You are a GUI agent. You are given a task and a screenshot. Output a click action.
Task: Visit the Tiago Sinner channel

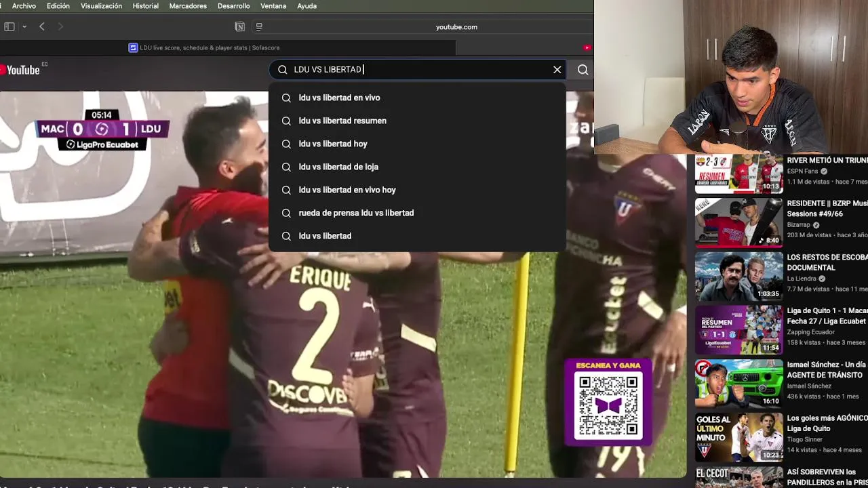[804, 439]
